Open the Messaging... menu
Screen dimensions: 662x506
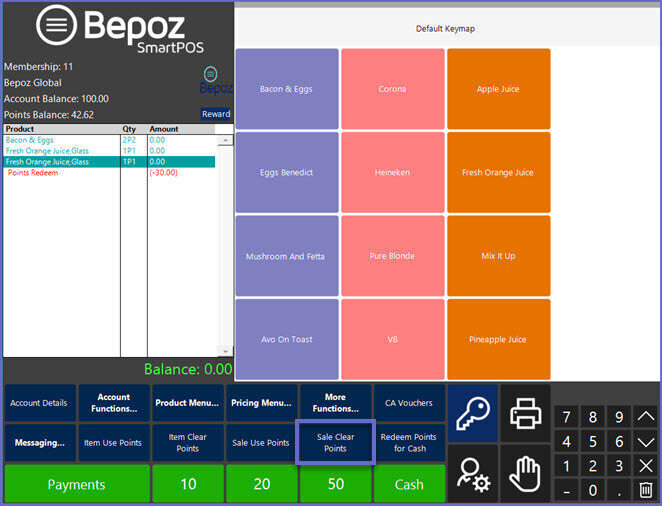click(39, 443)
